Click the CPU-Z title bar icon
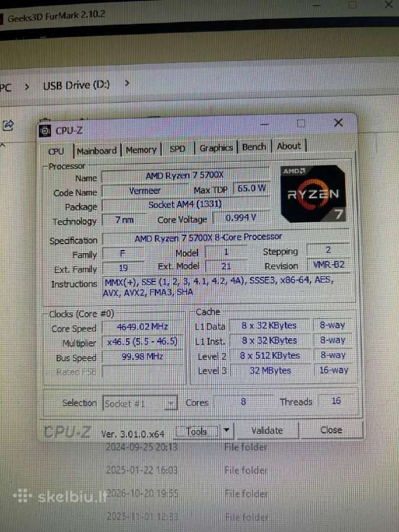Viewport: 399px width, 532px height. (x=45, y=131)
